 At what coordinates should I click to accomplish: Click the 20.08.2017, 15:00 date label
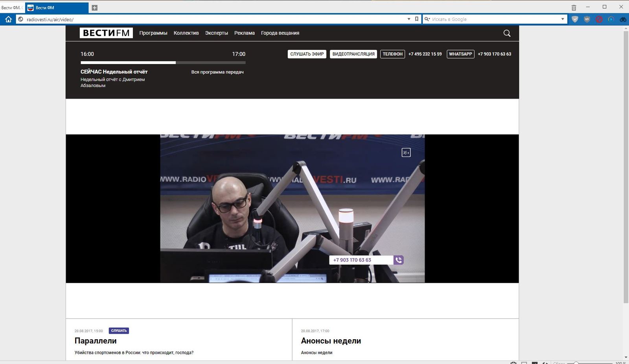coord(89,331)
